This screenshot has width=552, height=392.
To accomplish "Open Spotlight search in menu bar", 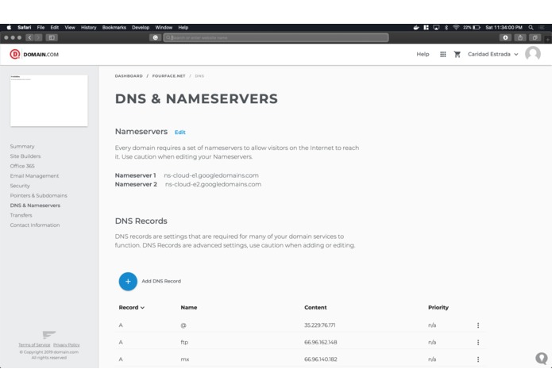I will (531, 28).
